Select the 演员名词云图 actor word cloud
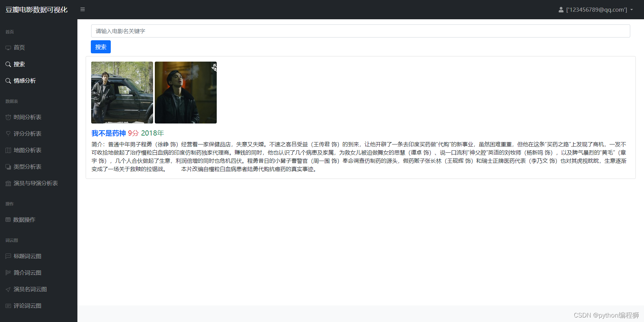Screen dimensions: 644x322 (x=30, y=289)
